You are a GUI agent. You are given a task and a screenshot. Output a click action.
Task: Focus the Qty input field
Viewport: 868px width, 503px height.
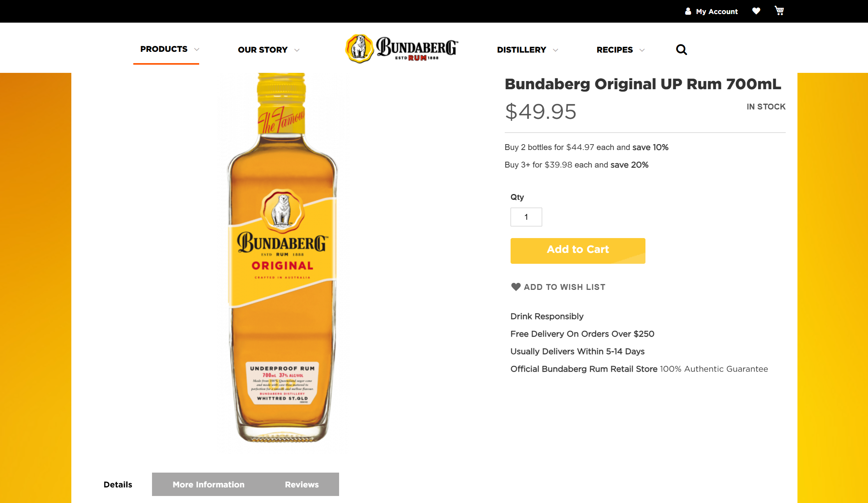coord(526,217)
